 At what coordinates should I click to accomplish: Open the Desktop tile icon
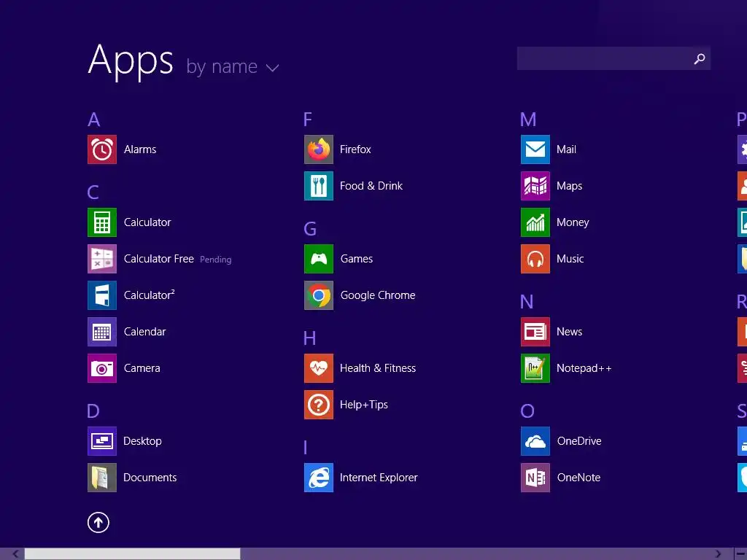coord(102,441)
